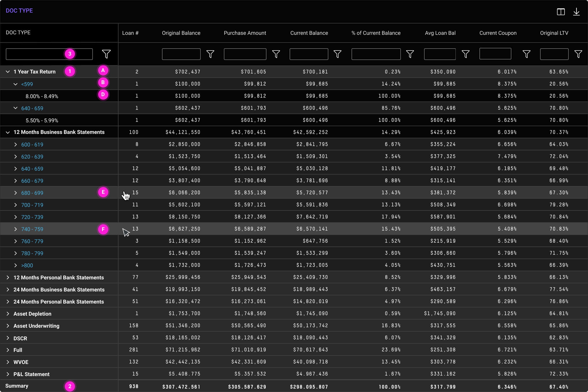Click the download table icon
The image size is (588, 392).
click(576, 12)
